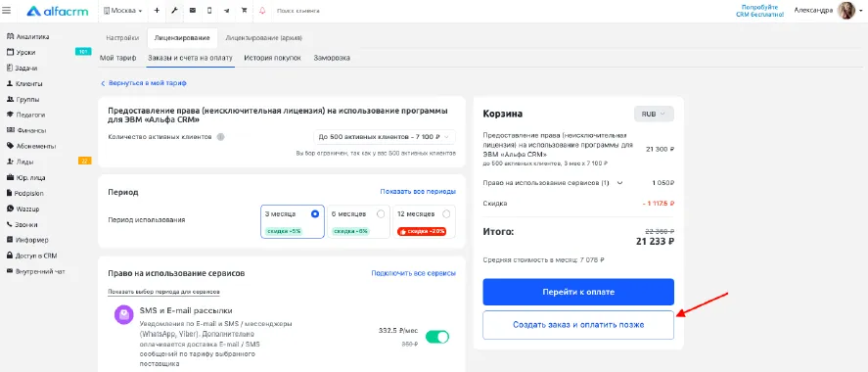Click the 21 233 ₽ total amount

coord(655,242)
